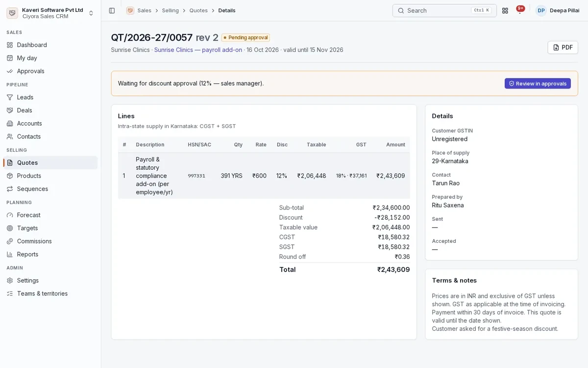Click Kaveri Software company logo
The image size is (588, 368).
12,13
